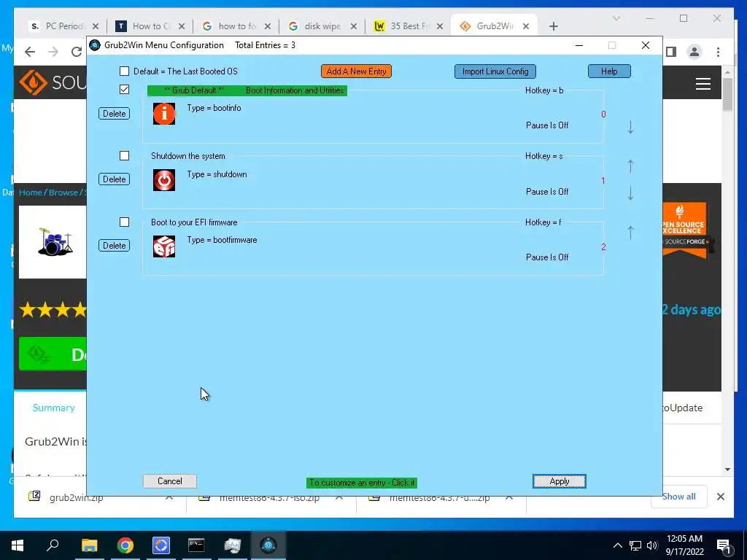Click Grub2Win taskbar icon
Image resolution: width=747 pixels, height=560 pixels.
(268, 545)
